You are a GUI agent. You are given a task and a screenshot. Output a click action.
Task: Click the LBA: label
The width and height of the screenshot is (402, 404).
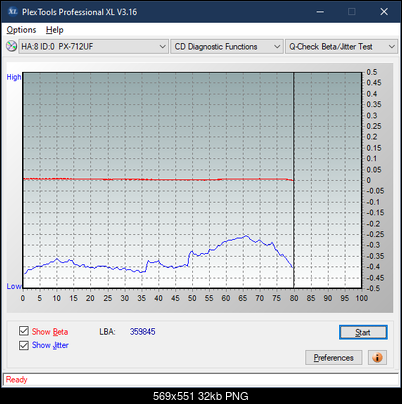click(x=107, y=332)
